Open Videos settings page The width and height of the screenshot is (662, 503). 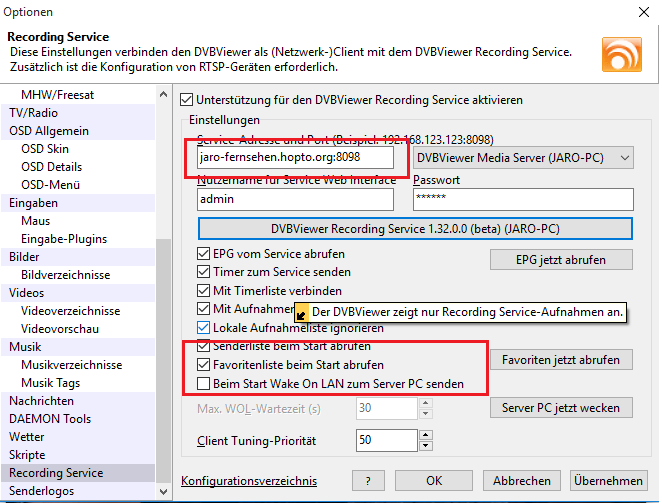78,293
